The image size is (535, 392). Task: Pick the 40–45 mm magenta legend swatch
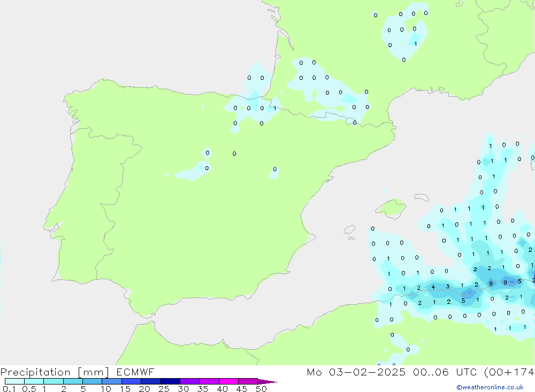[228, 381]
